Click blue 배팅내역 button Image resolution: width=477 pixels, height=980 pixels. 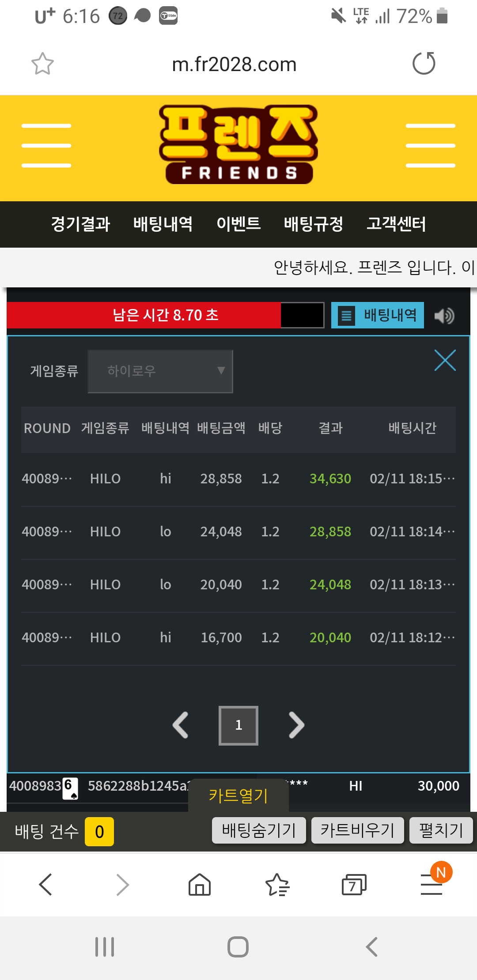tap(378, 315)
